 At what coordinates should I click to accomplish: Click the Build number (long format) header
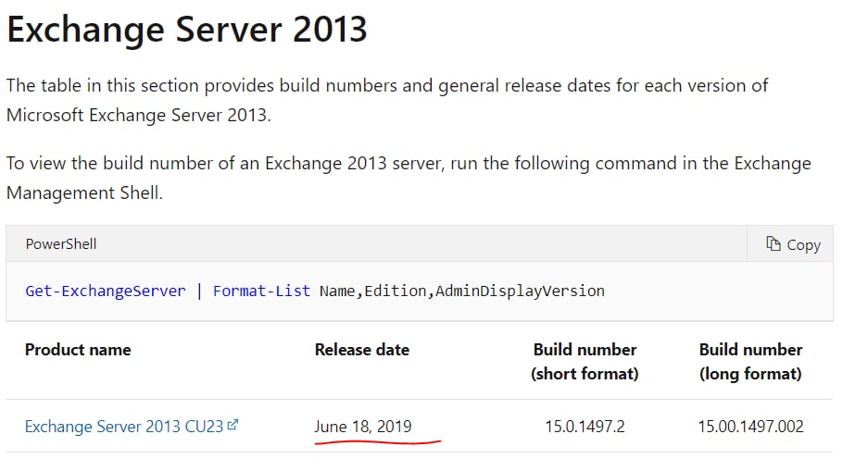[x=750, y=362]
